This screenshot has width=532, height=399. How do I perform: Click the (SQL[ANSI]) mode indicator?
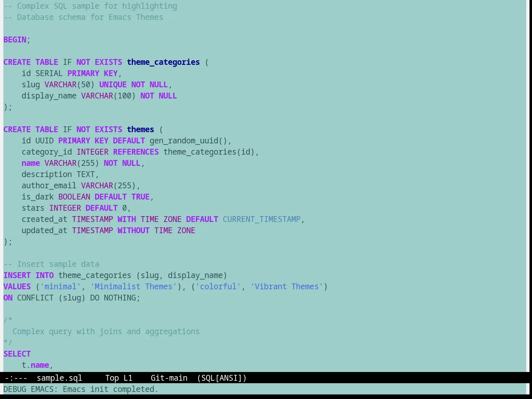(x=222, y=378)
